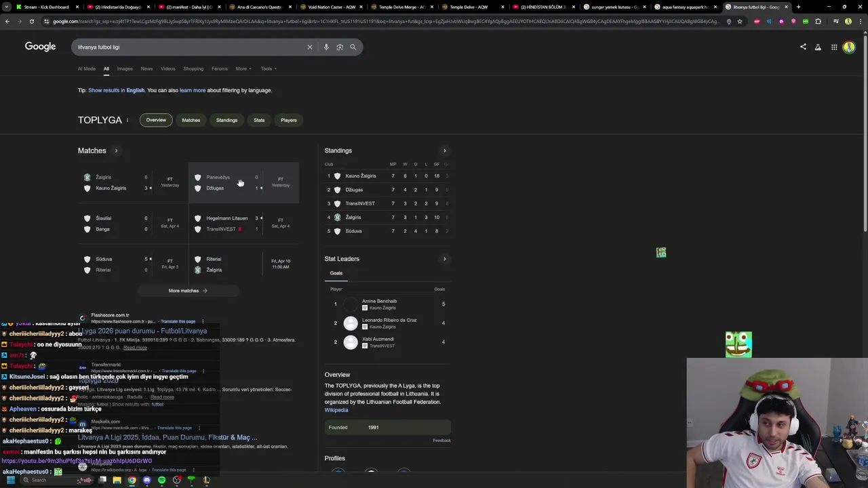Open the Šiauliai vs Banga match card
This screenshot has height=488, width=868.
tap(133, 224)
